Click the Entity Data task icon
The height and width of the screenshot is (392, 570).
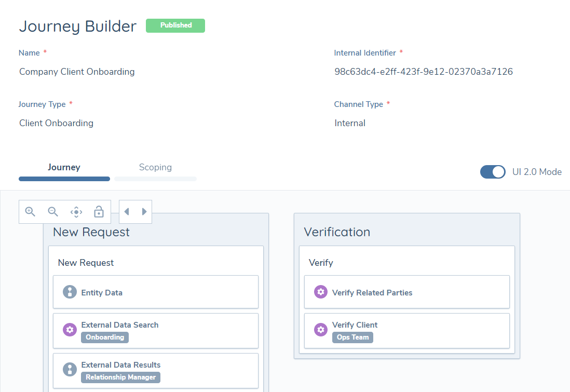(x=70, y=292)
